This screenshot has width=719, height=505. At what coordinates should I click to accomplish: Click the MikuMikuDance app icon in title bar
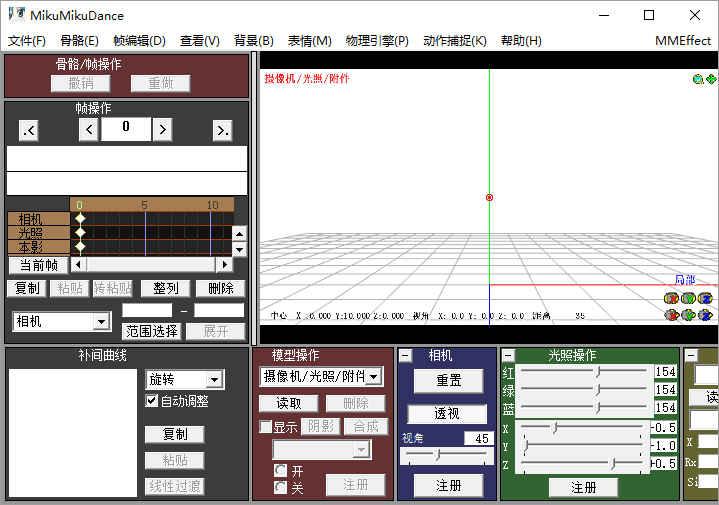[17, 15]
